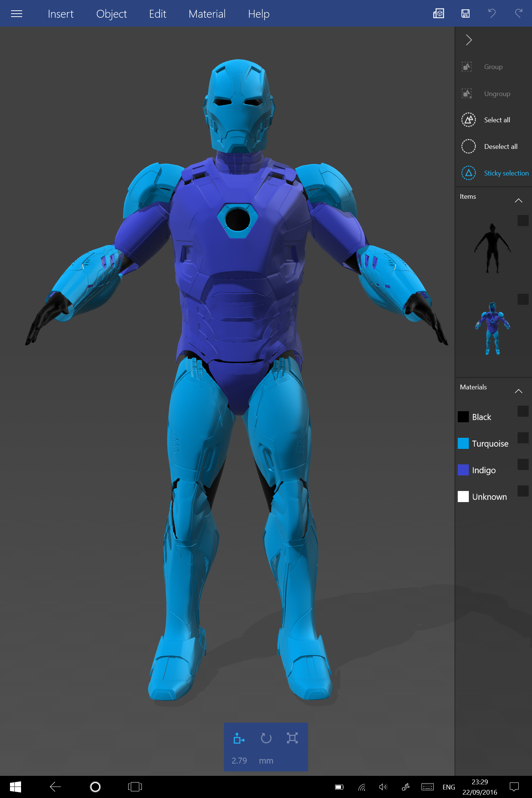Click the Select all icon
Screen dimensions: 532x798
point(468,120)
